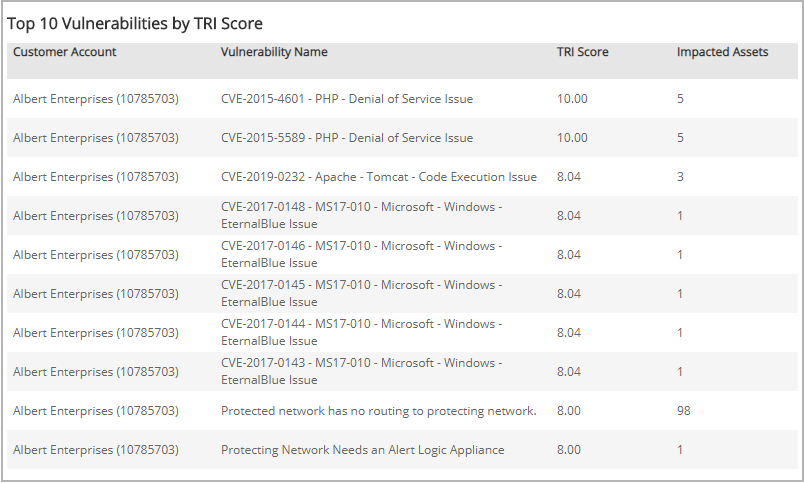The height and width of the screenshot is (483, 804).
Task: Open the CVE-2017-0146 EternalBlue Issue entry
Action: click(361, 254)
